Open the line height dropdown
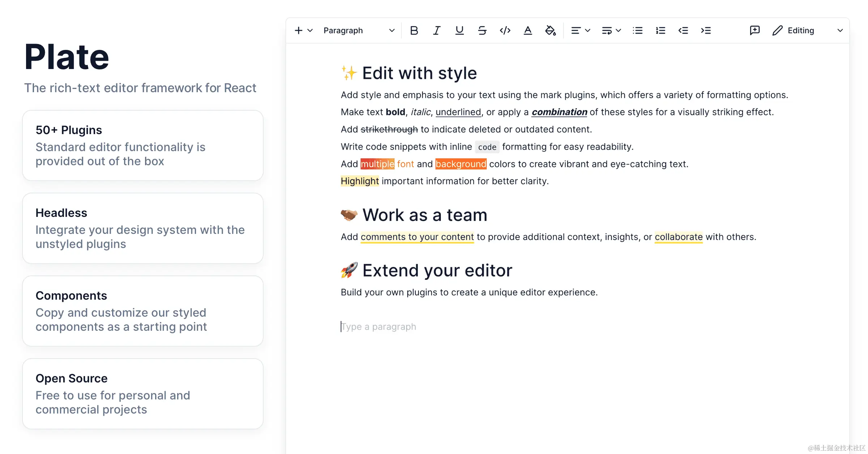868x454 pixels. (611, 31)
